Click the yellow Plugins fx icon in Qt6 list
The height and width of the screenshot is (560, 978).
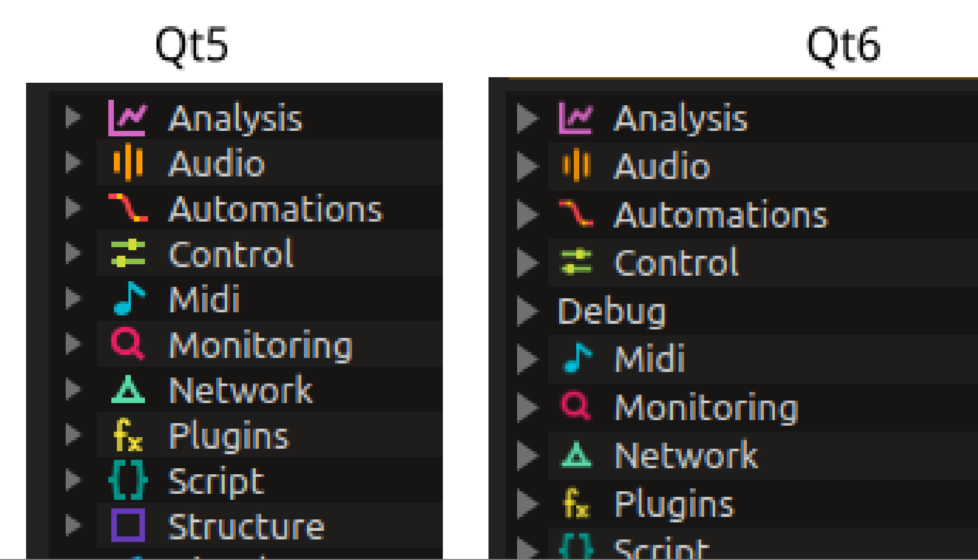point(576,502)
